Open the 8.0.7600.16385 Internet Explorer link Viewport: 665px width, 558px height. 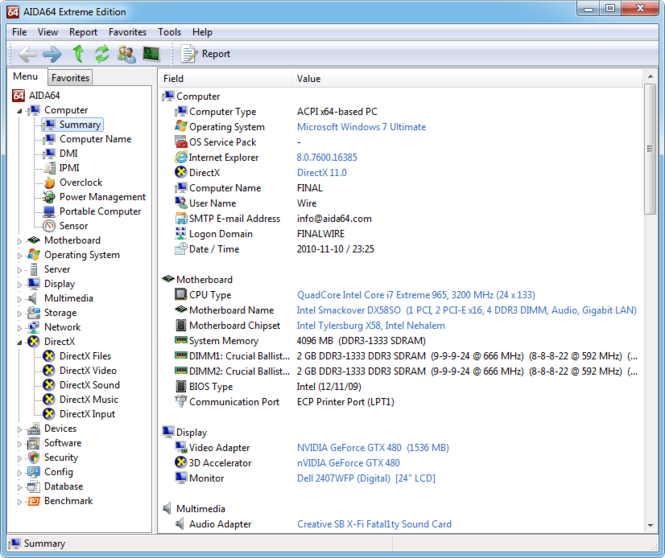click(x=327, y=157)
